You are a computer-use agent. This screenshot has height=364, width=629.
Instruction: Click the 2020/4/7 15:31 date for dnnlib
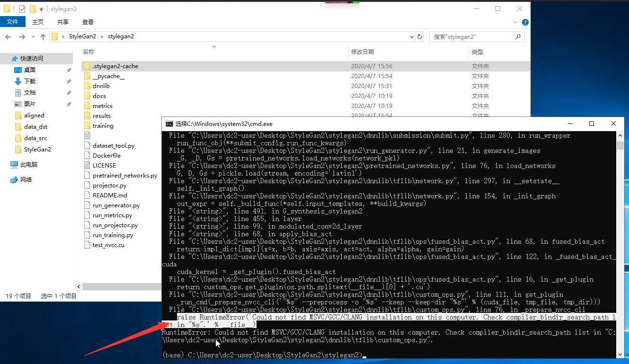coord(372,86)
